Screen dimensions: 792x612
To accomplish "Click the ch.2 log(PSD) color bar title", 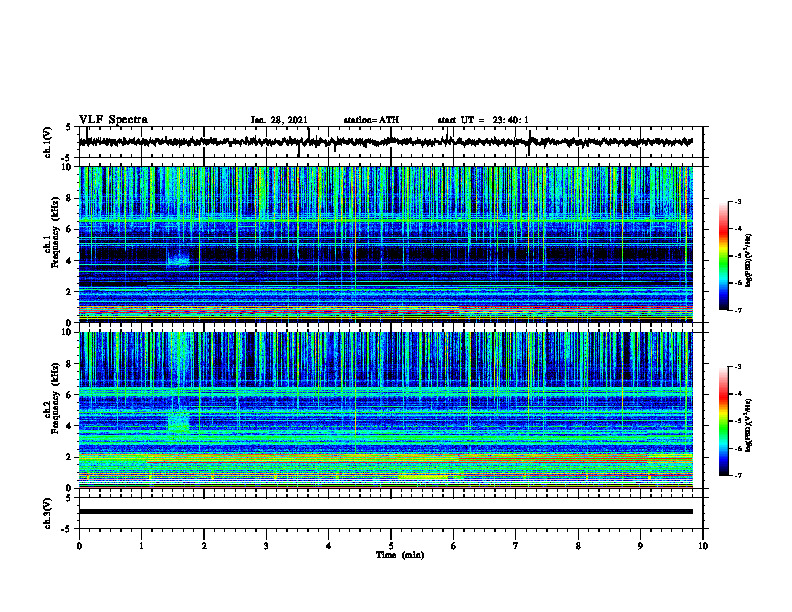I will pyautogui.click(x=749, y=426).
